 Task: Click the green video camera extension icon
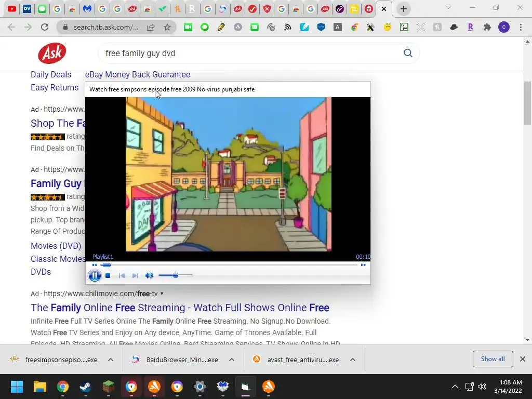(188, 27)
